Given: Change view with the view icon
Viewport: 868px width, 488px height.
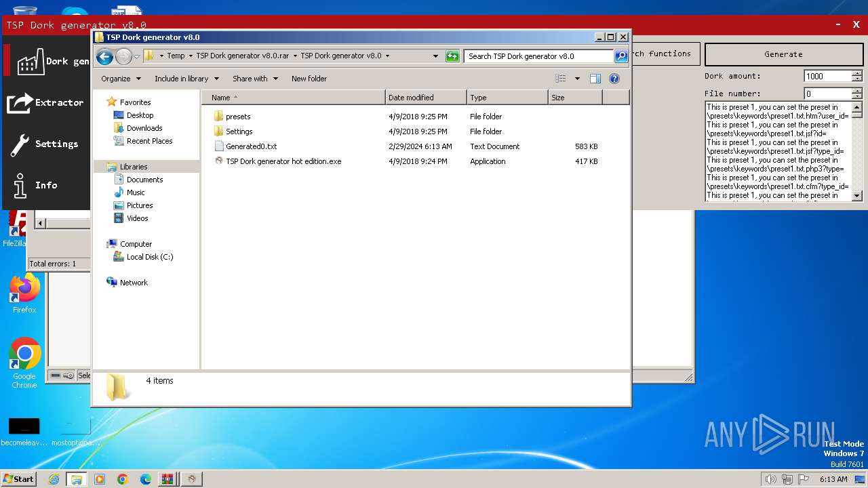Looking at the screenshot, I should [x=561, y=79].
